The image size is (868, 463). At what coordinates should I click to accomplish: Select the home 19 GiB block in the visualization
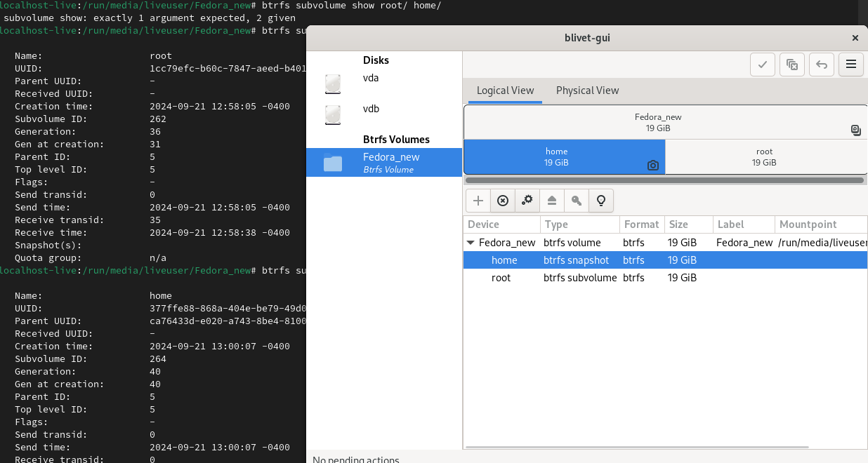coord(564,157)
